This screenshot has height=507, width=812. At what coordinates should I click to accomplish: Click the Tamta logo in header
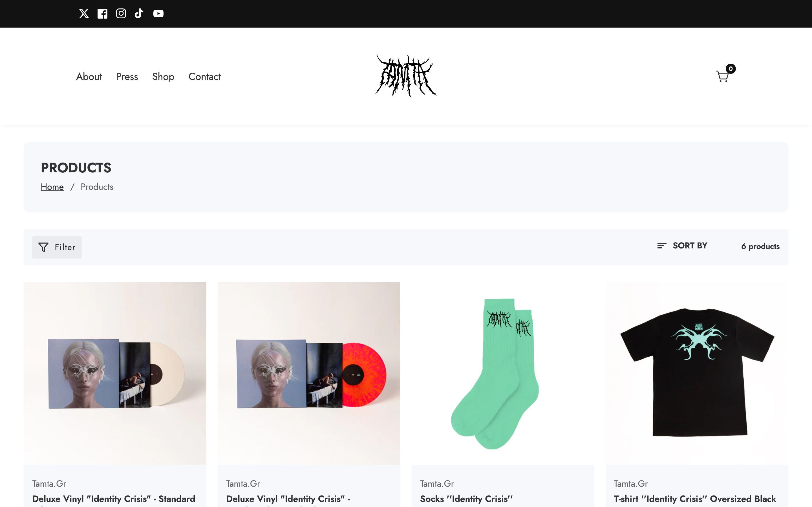406,75
